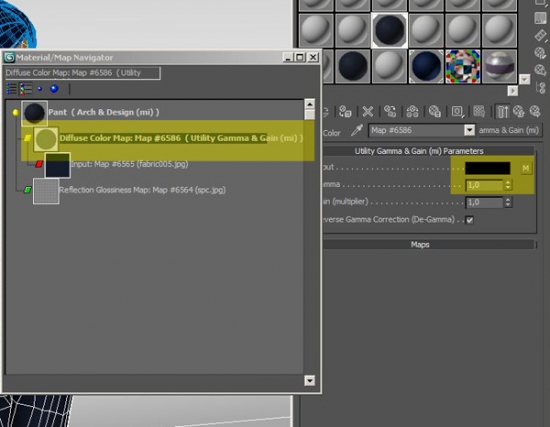Click the Make Material Copy icon

pyautogui.click(x=390, y=112)
